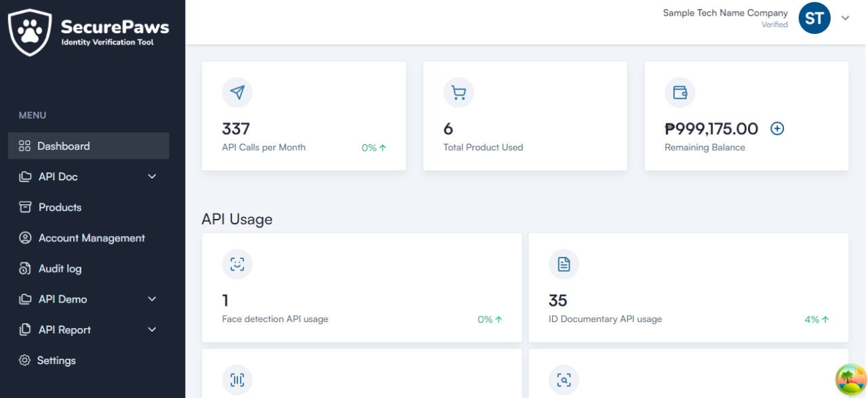Open Settings from the sidebar
Image resolution: width=868 pixels, height=398 pixels.
[x=56, y=361]
